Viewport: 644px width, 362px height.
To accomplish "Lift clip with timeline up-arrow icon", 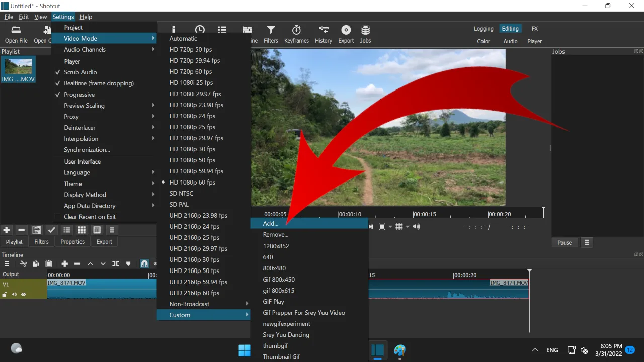I will [x=90, y=264].
